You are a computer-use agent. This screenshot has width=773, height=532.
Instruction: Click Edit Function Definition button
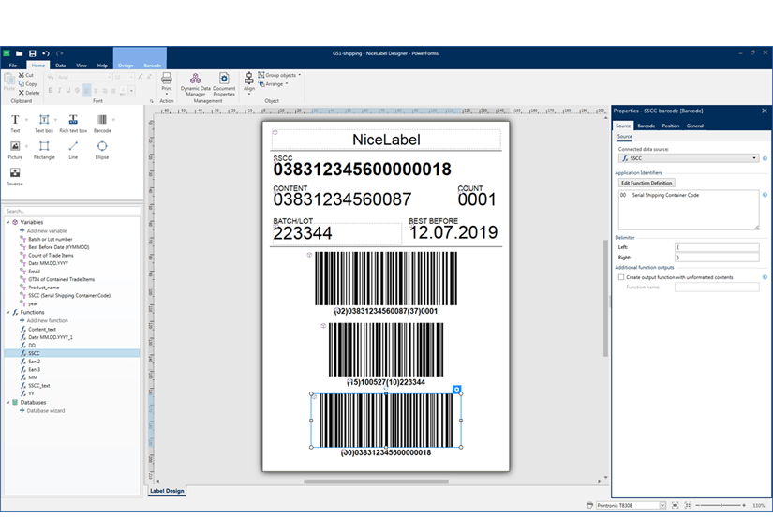click(647, 183)
